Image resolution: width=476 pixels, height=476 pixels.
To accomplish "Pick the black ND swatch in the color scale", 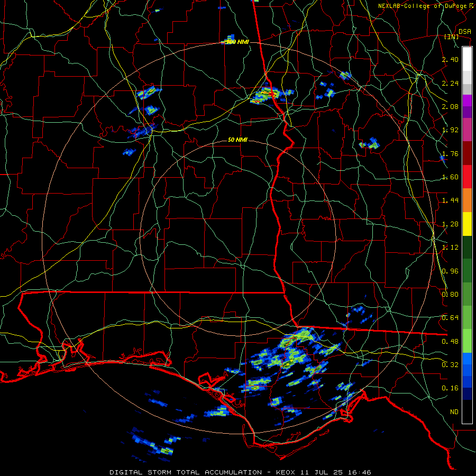I will (x=467, y=412).
